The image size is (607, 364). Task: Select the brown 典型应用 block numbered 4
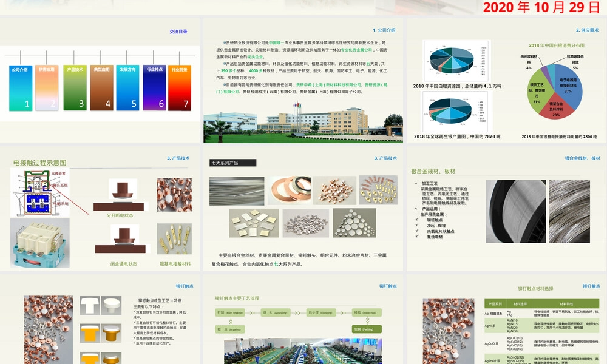[x=102, y=88]
